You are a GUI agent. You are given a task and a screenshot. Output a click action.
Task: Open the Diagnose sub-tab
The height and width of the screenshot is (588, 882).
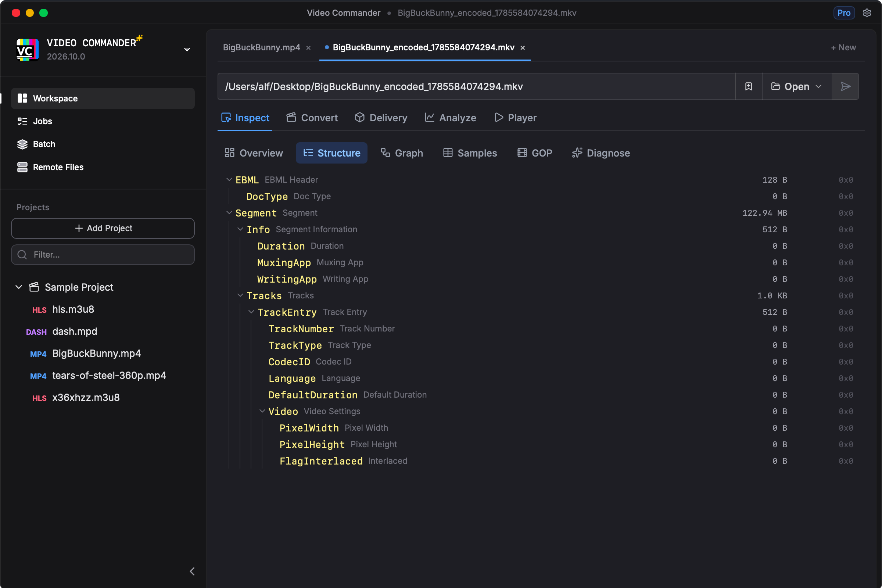tap(601, 153)
